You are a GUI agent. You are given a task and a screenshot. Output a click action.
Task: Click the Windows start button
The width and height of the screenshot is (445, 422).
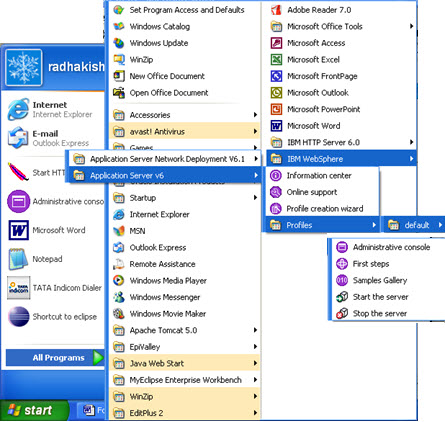(x=34, y=410)
